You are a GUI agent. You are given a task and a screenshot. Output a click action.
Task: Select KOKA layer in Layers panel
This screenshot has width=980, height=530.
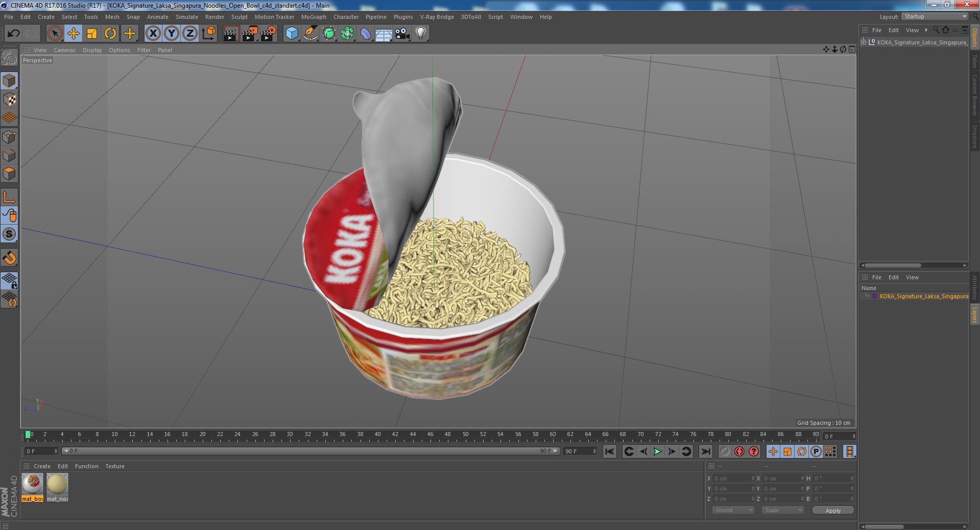pyautogui.click(x=923, y=296)
